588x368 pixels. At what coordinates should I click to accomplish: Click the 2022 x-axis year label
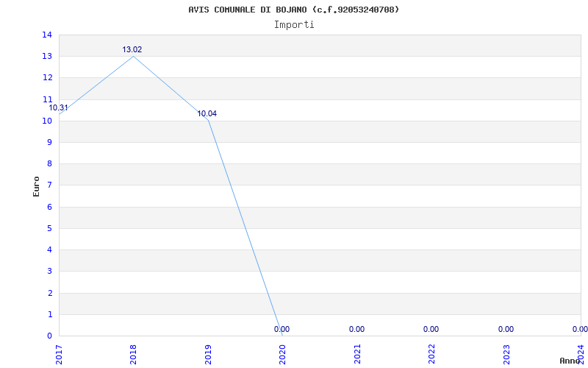coord(431,354)
